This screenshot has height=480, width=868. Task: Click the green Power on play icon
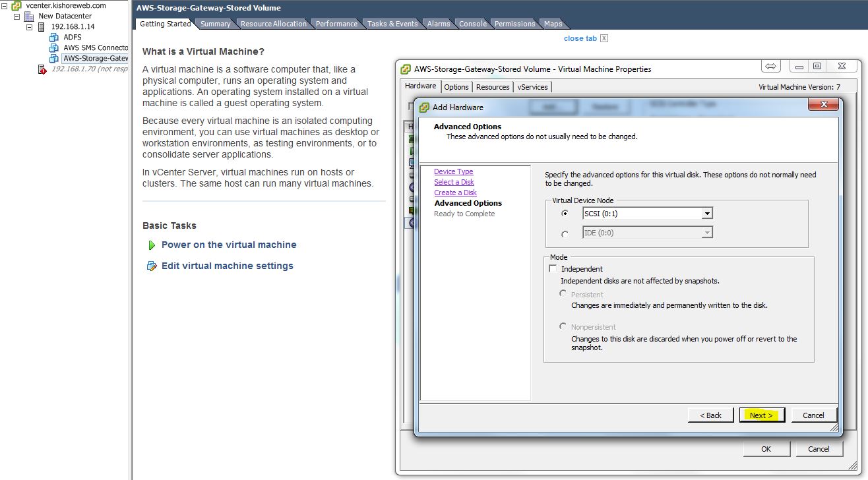(152, 245)
